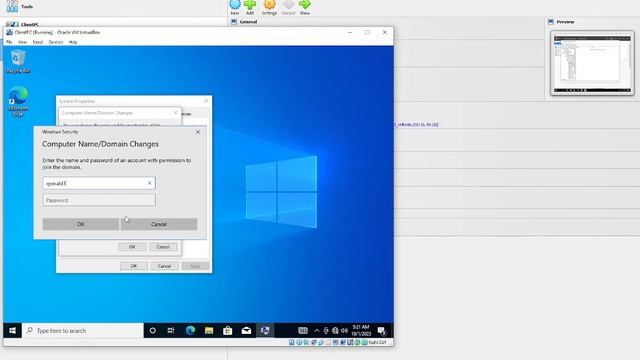Click the General section header in VirtualBox Manager
Screen dimensions: 640x360
[248, 22]
